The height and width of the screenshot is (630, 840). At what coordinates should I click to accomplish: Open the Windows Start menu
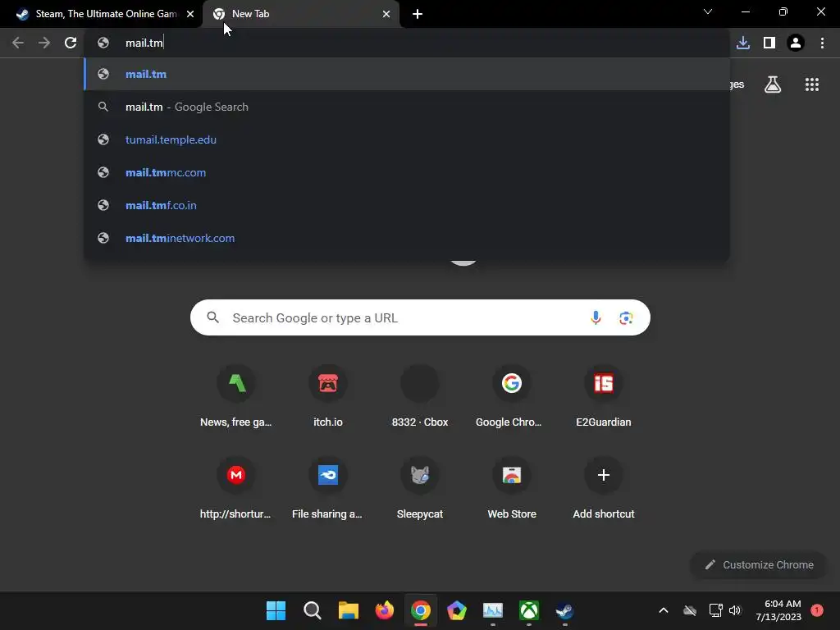click(276, 610)
